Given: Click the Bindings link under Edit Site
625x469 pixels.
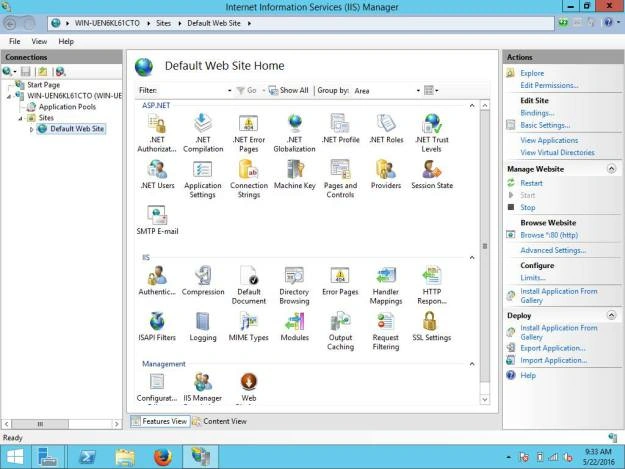Looking at the screenshot, I should pos(537,113).
